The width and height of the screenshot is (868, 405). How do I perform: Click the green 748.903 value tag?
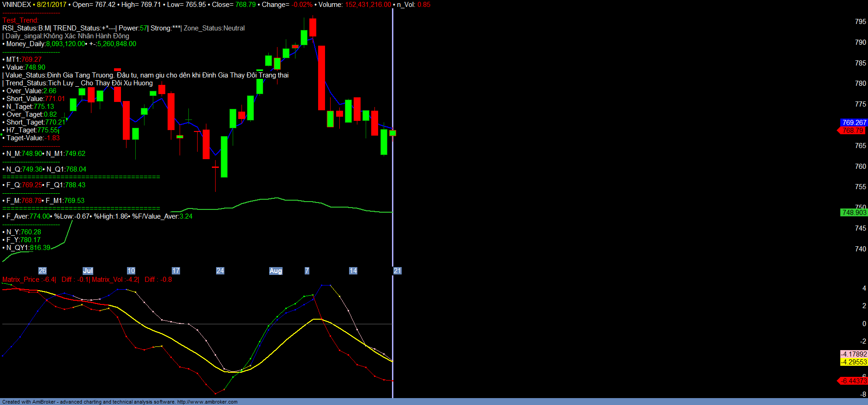coord(854,213)
